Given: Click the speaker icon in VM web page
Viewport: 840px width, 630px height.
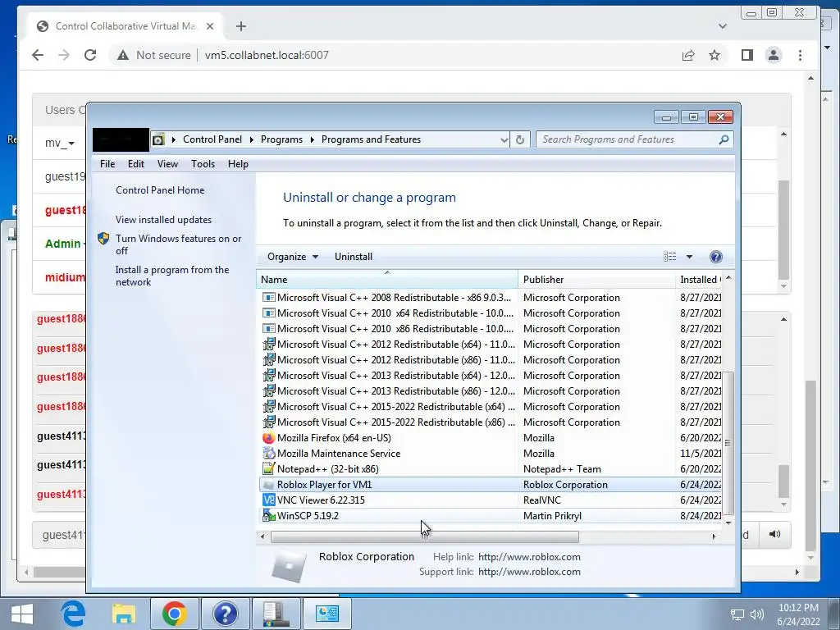Looking at the screenshot, I should 774,534.
